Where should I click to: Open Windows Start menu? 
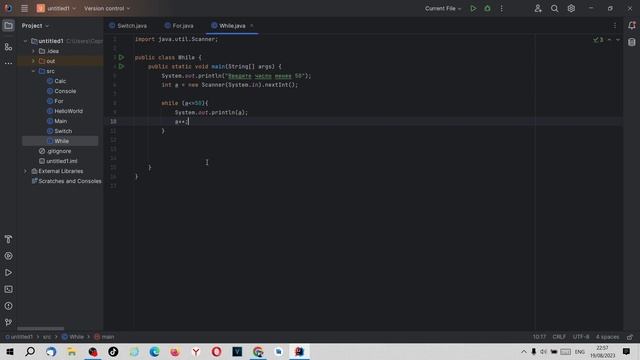(10, 352)
